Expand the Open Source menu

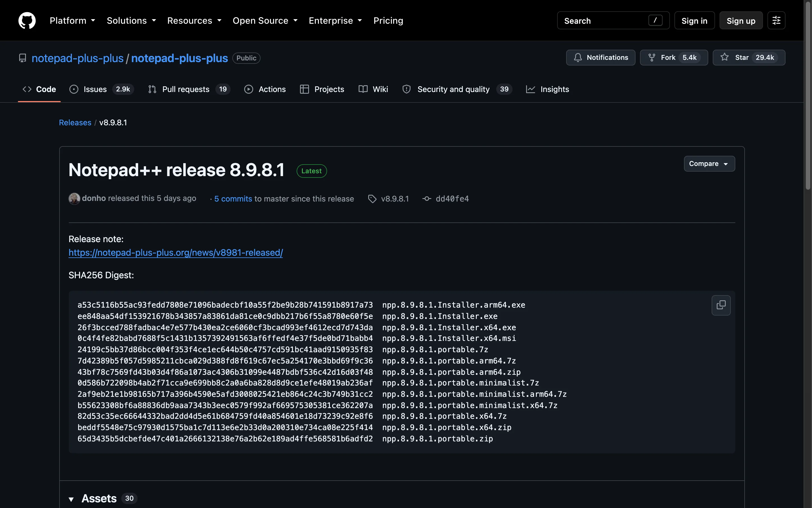point(265,21)
